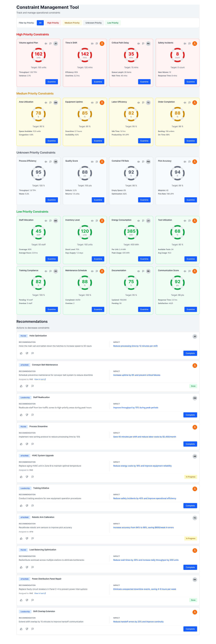Screen dimensions: 216x644
Task: Select the All priority filter
Action: click(x=40, y=23)
